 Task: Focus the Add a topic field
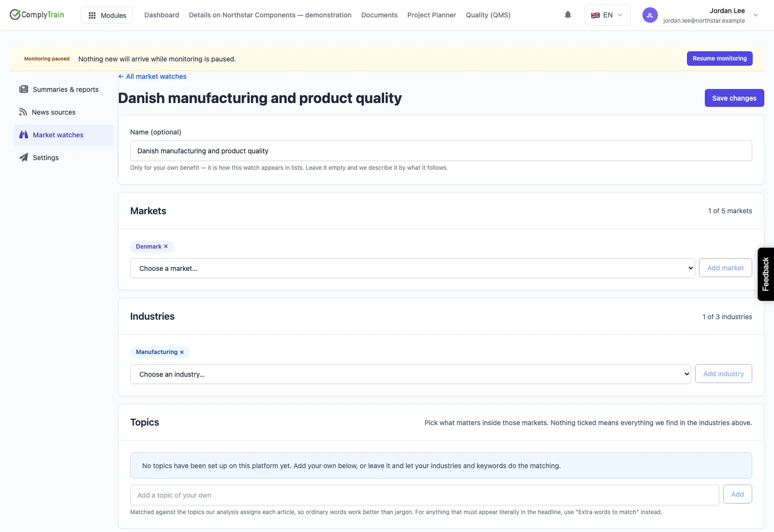(x=425, y=495)
